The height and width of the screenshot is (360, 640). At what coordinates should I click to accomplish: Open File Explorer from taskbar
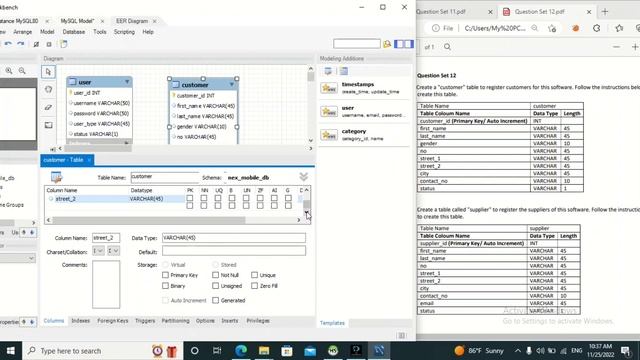(264, 351)
